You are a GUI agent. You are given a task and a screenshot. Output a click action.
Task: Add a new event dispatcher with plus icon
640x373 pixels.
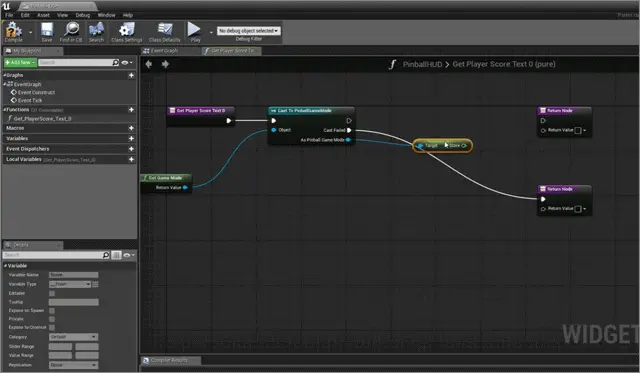131,149
